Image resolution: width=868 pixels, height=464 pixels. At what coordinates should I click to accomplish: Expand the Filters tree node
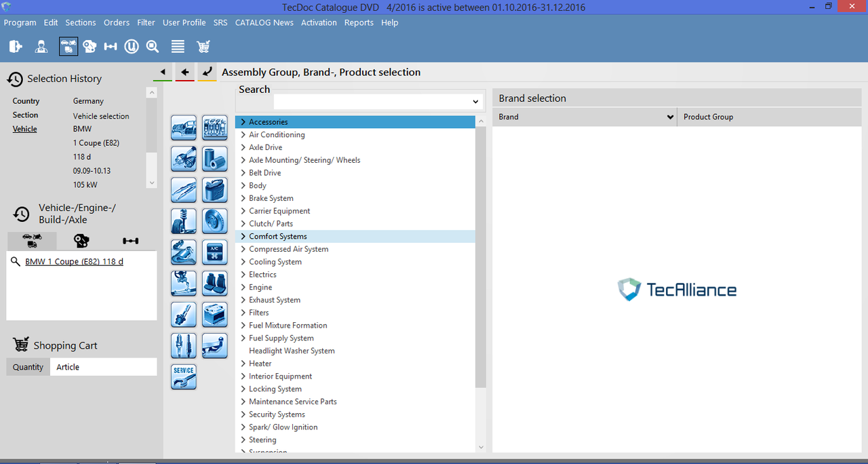coord(243,313)
